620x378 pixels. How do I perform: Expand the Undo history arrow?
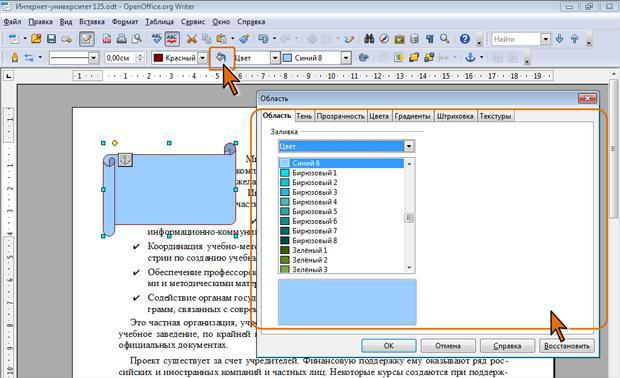[274, 39]
